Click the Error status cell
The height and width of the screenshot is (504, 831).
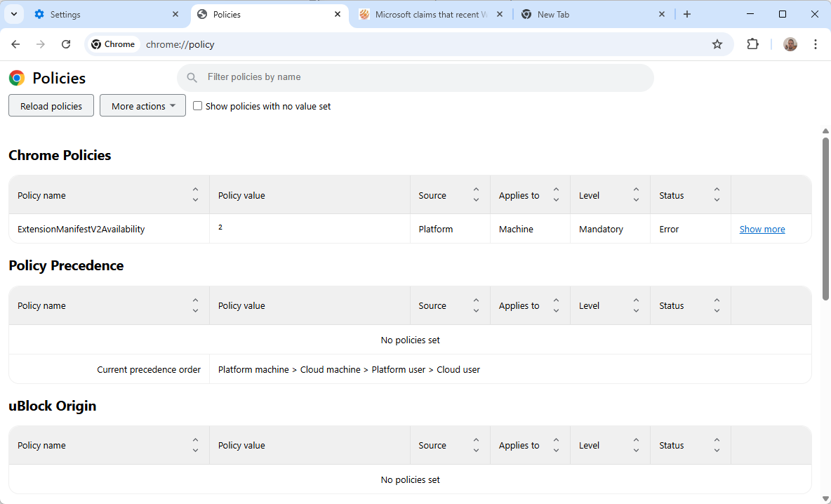(691, 228)
